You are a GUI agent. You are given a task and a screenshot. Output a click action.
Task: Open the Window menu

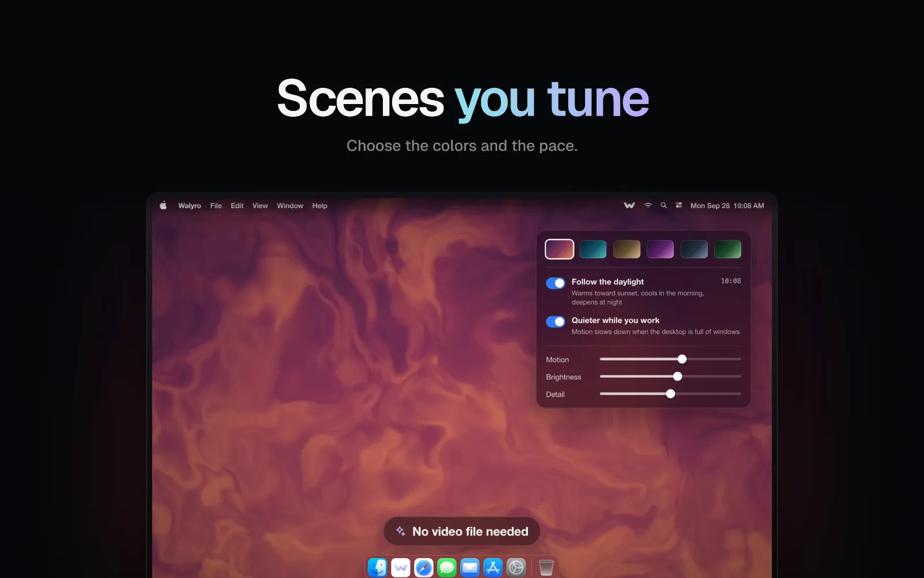tap(290, 206)
